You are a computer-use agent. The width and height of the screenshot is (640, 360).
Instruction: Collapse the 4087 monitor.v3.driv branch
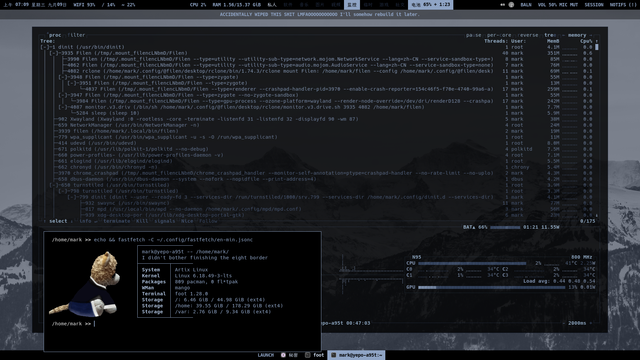pyautogui.click(x=62, y=107)
